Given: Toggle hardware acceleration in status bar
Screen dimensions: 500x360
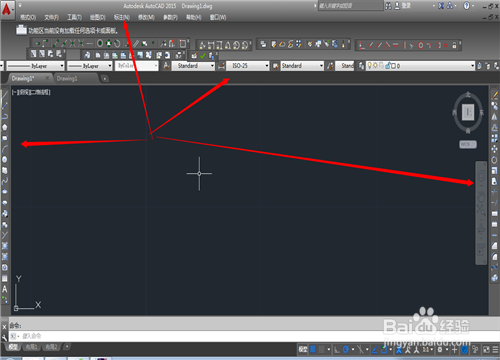Looking at the screenshot, I should [465, 349].
